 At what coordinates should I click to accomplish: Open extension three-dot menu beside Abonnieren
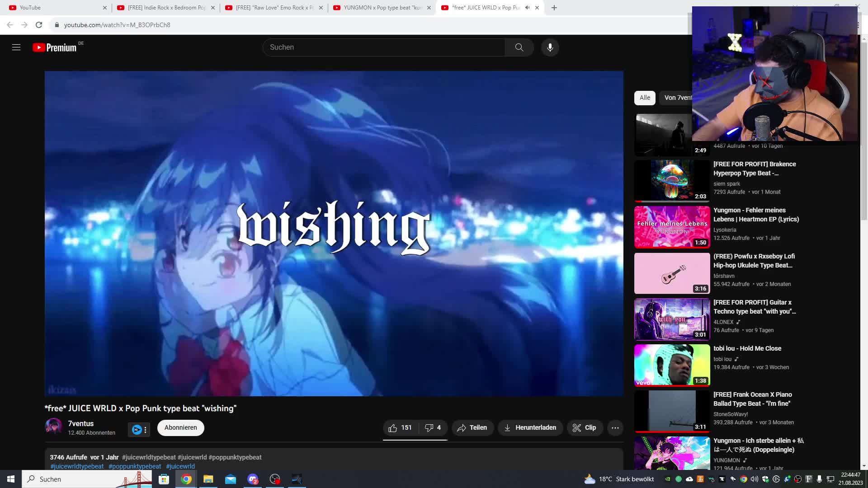pos(145,429)
